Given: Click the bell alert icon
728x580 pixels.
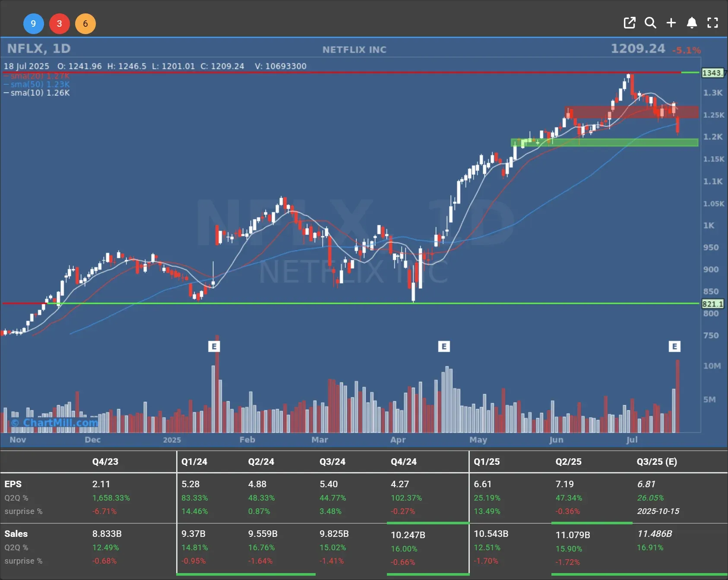Looking at the screenshot, I should coord(692,23).
